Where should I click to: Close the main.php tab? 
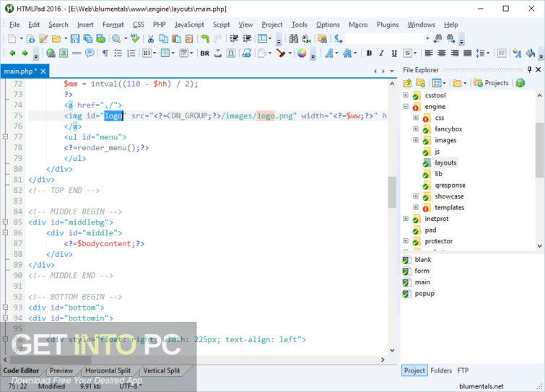click(x=43, y=71)
